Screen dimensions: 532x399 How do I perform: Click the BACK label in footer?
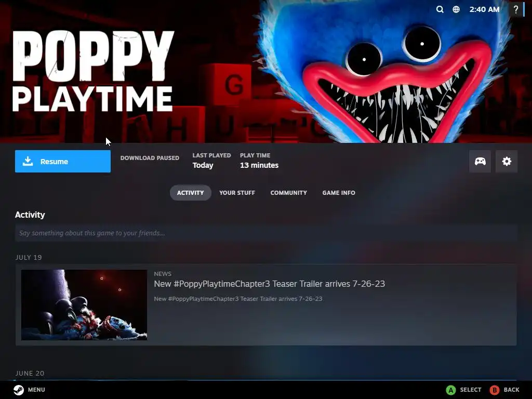click(511, 390)
